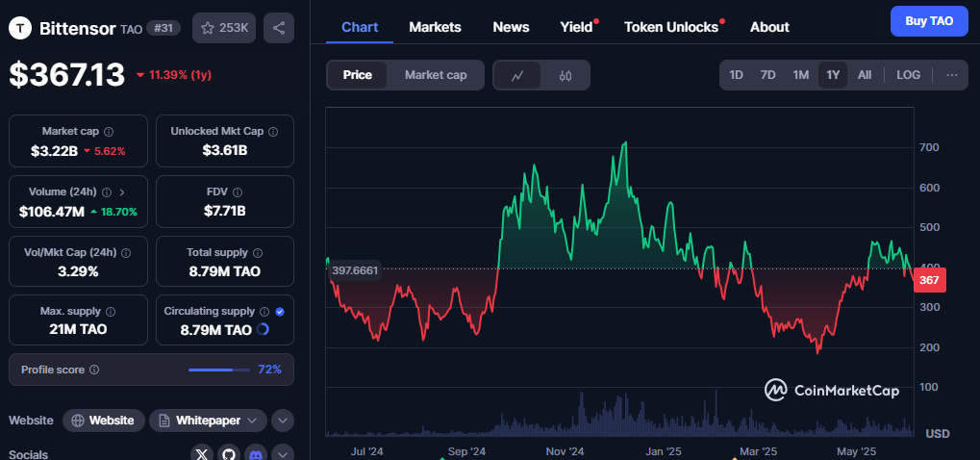Select the Price toggle
The height and width of the screenshot is (460, 980).
(358, 75)
